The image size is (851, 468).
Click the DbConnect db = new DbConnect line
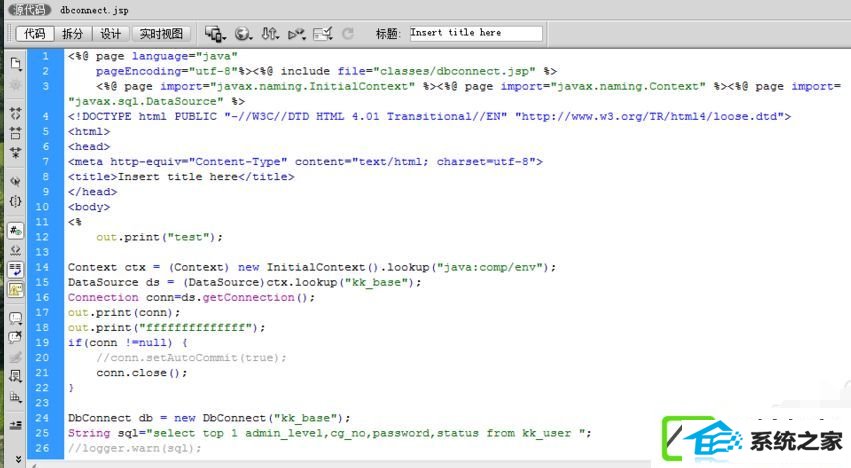tap(209, 418)
